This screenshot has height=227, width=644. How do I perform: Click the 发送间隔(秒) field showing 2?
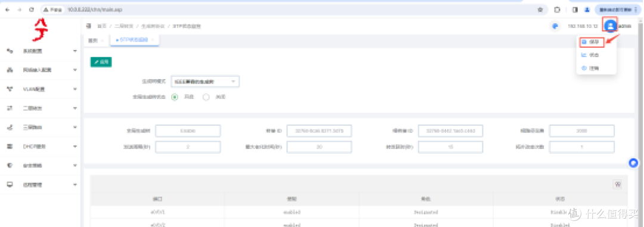pos(188,147)
